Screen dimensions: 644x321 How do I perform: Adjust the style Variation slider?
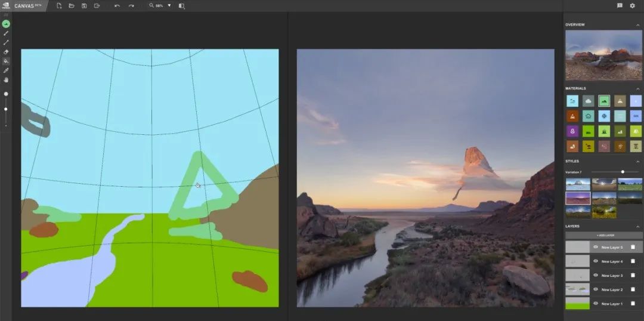pos(623,172)
